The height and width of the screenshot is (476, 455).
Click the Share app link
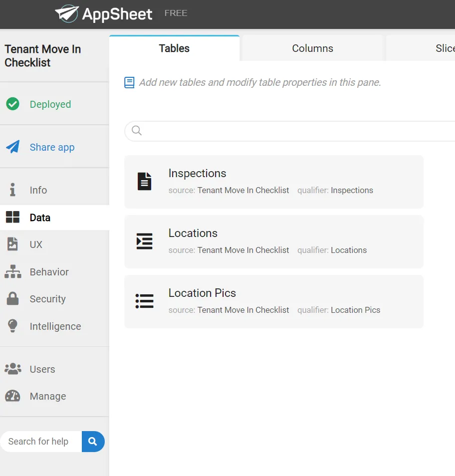click(52, 147)
